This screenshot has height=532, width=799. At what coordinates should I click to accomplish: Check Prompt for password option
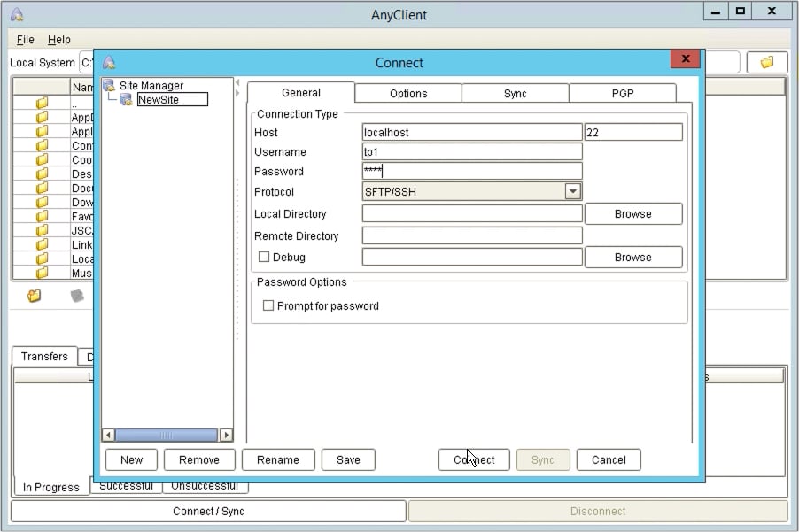click(267, 305)
